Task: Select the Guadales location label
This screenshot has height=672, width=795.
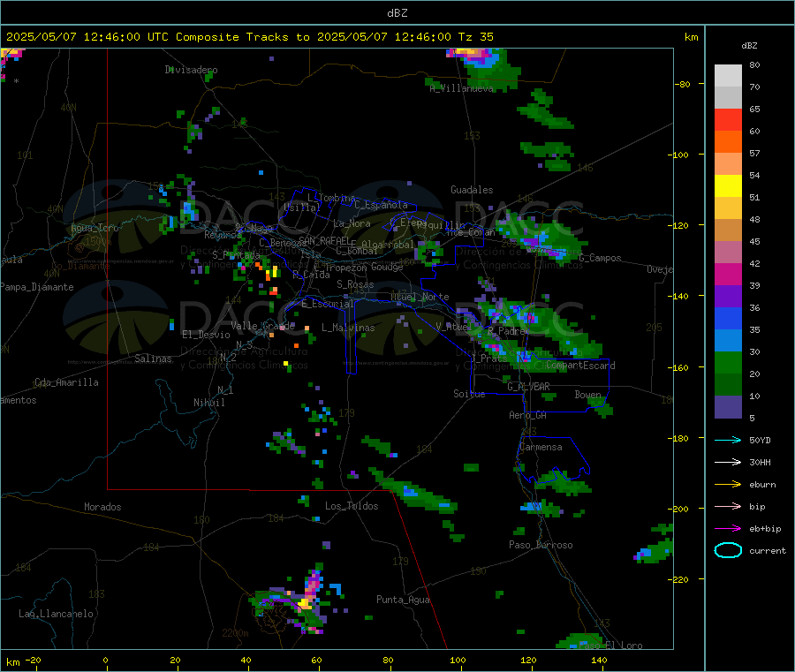Action: pyautogui.click(x=472, y=190)
